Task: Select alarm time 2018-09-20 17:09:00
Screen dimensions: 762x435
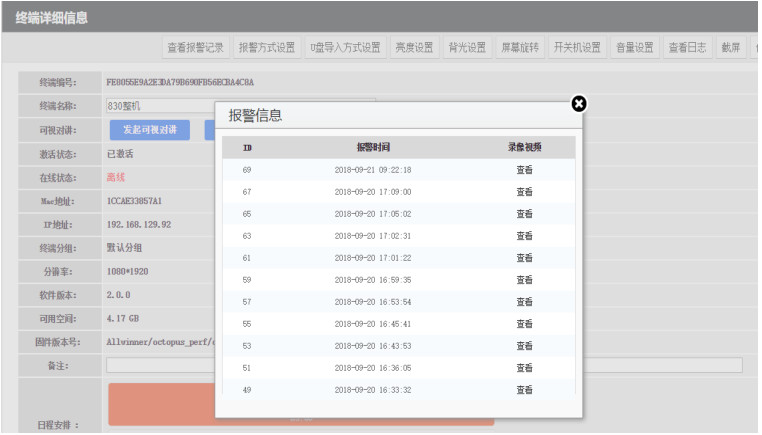Action: (373, 192)
